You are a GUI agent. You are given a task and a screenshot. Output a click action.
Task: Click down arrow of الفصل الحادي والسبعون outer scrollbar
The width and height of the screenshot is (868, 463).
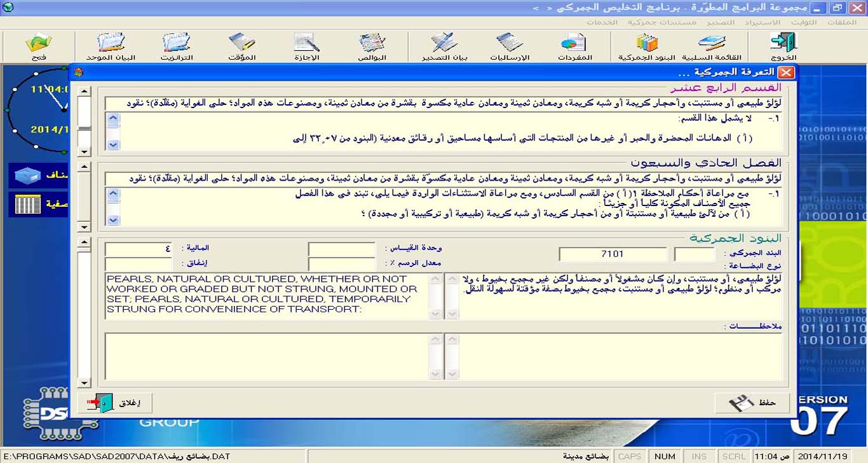[84, 226]
